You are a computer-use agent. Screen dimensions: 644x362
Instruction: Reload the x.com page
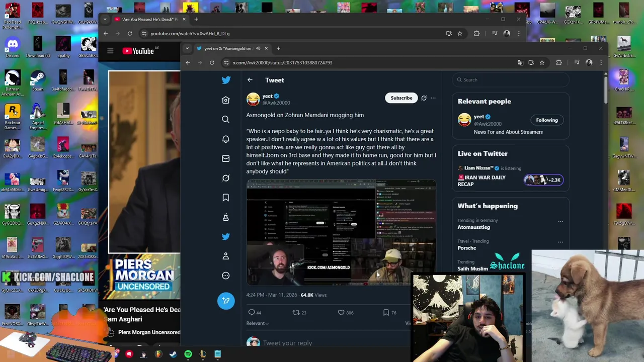tap(212, 63)
